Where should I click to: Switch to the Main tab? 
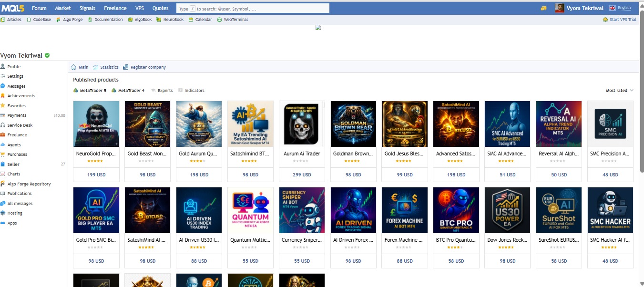[x=80, y=67]
